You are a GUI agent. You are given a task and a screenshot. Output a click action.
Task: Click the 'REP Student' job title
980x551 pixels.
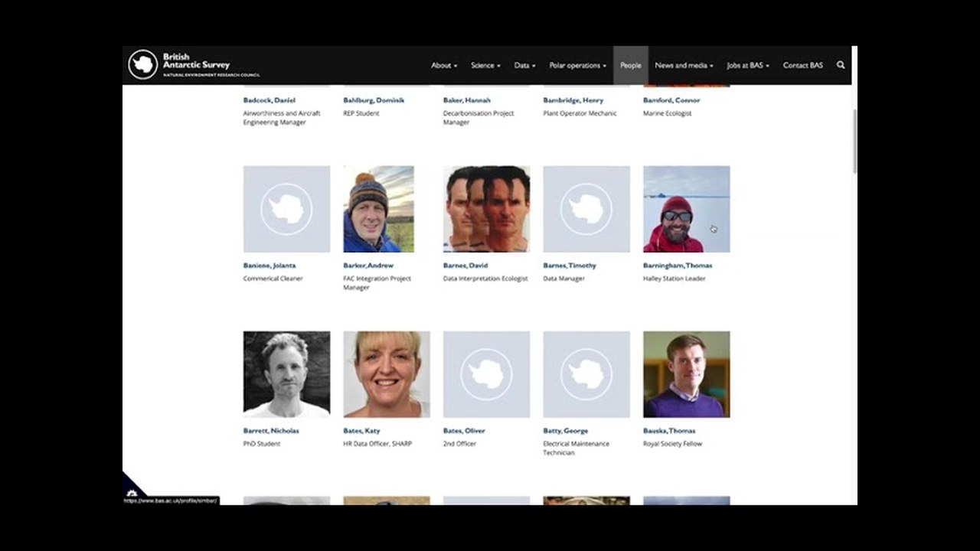click(361, 113)
